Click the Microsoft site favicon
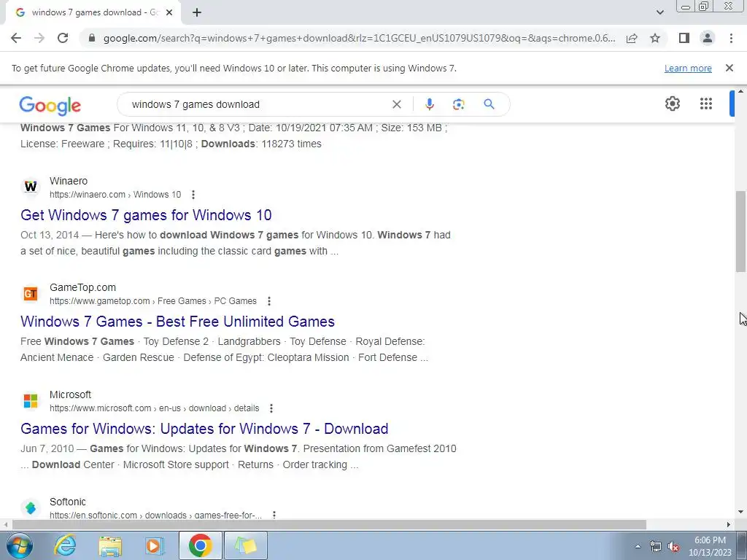The height and width of the screenshot is (560, 747). (31, 400)
